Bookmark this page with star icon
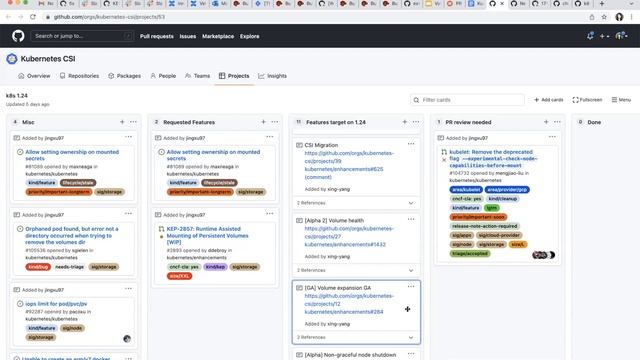Image resolution: width=640 pixels, height=360 pixels. click(604, 17)
